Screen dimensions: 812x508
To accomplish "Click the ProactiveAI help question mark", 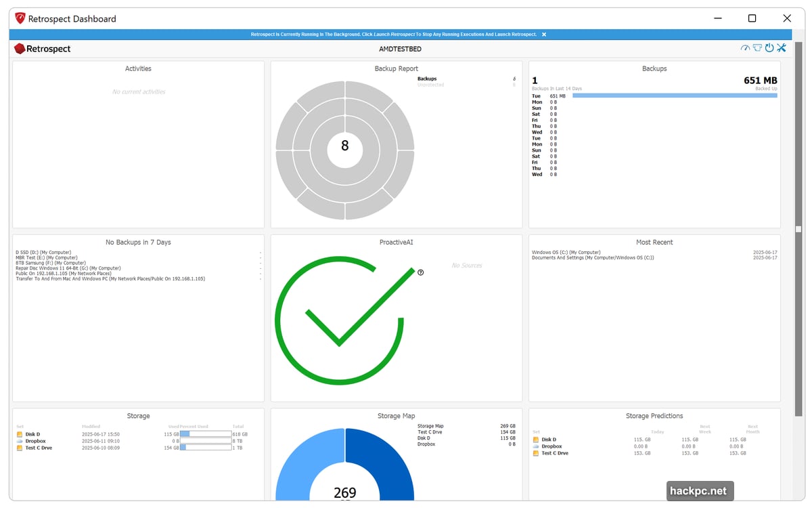I will pyautogui.click(x=421, y=272).
